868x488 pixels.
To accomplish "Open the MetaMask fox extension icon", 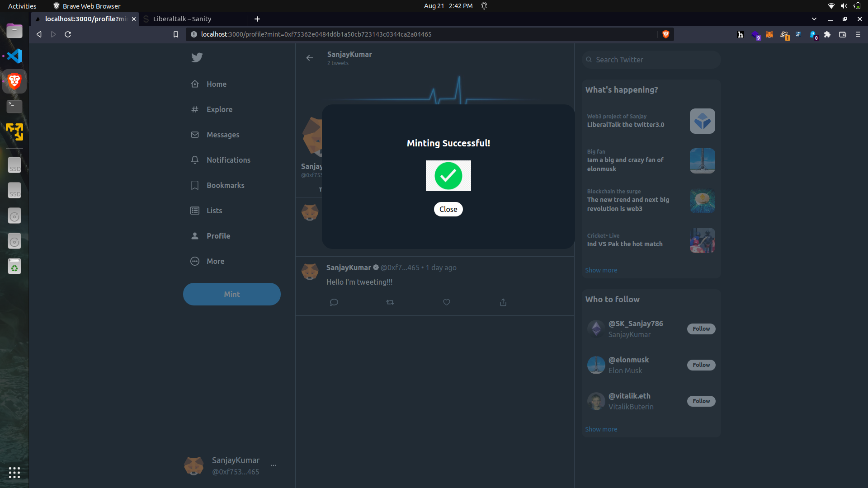I will point(769,34).
